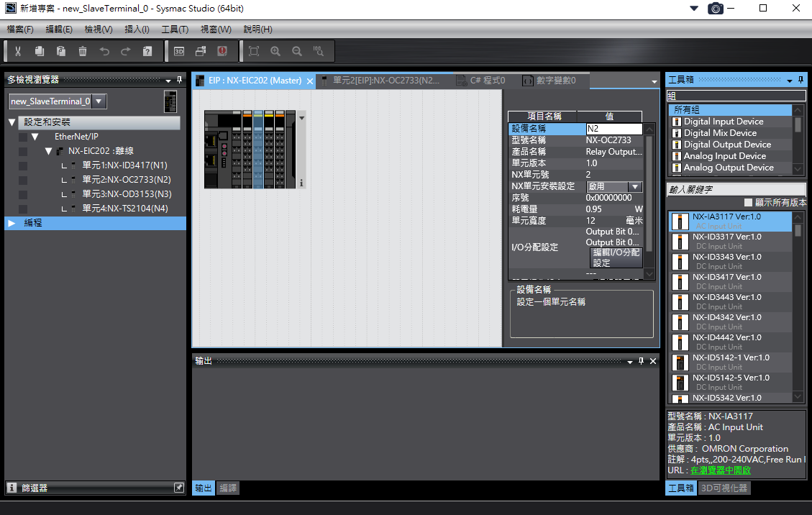The height and width of the screenshot is (515, 812).
Task: Open the 多檢視瀏覽器 panel options arrow
Action: 168,81
